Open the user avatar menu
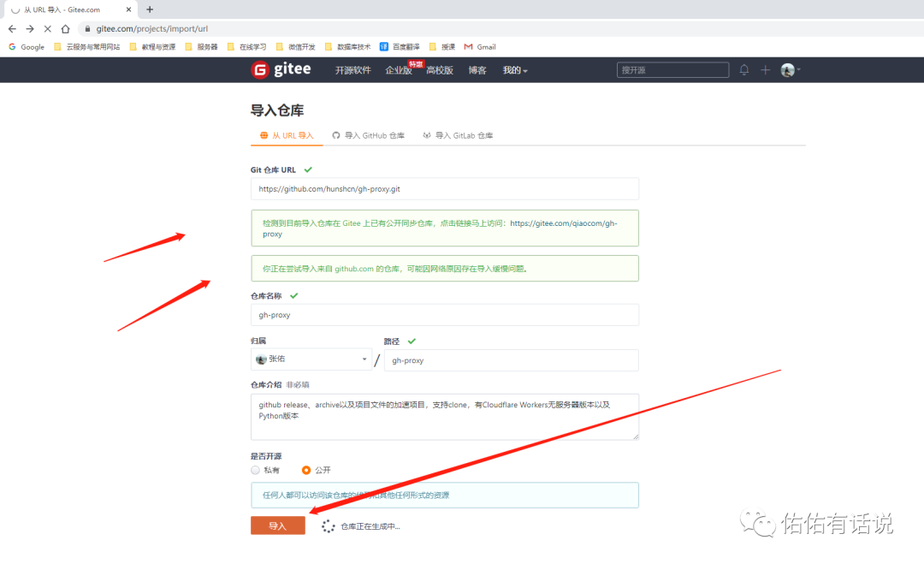The image size is (924, 564). tap(791, 70)
